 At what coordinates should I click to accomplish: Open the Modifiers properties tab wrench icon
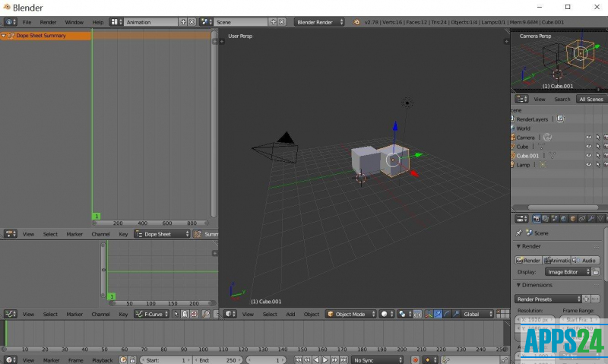coord(591,219)
